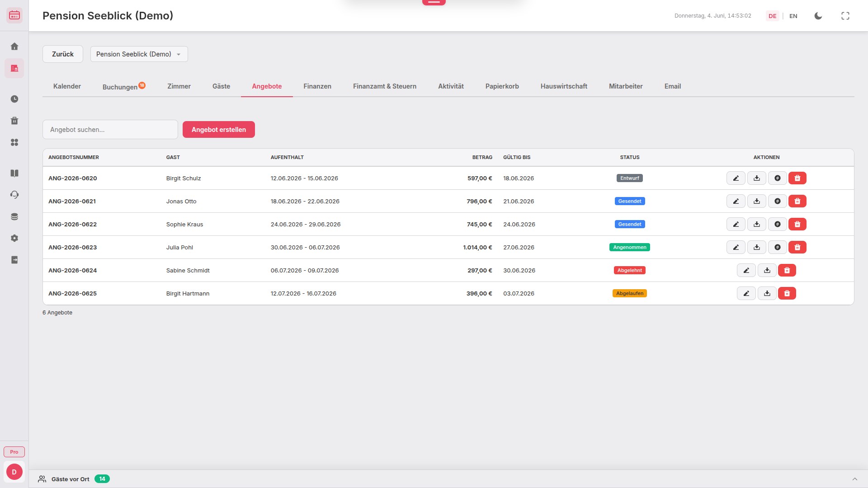
Task: Switch to the Kalender tab
Action: (67, 86)
